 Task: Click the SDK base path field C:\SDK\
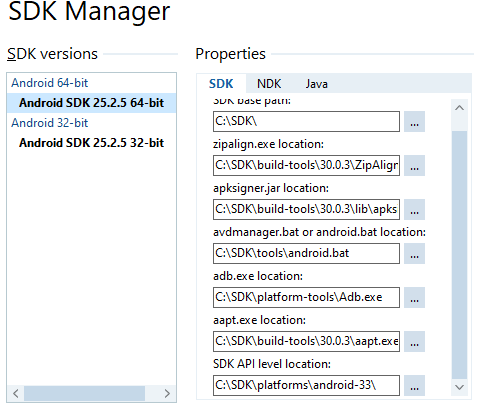306,122
